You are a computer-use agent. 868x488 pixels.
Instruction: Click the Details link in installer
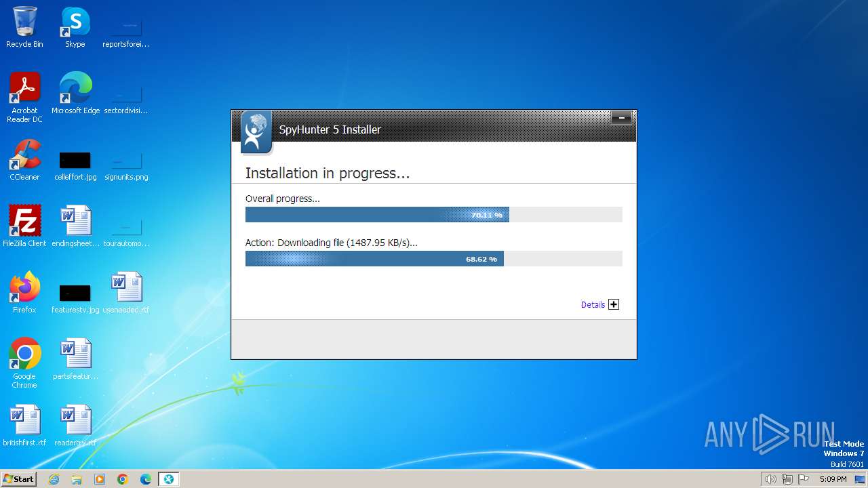(x=593, y=305)
